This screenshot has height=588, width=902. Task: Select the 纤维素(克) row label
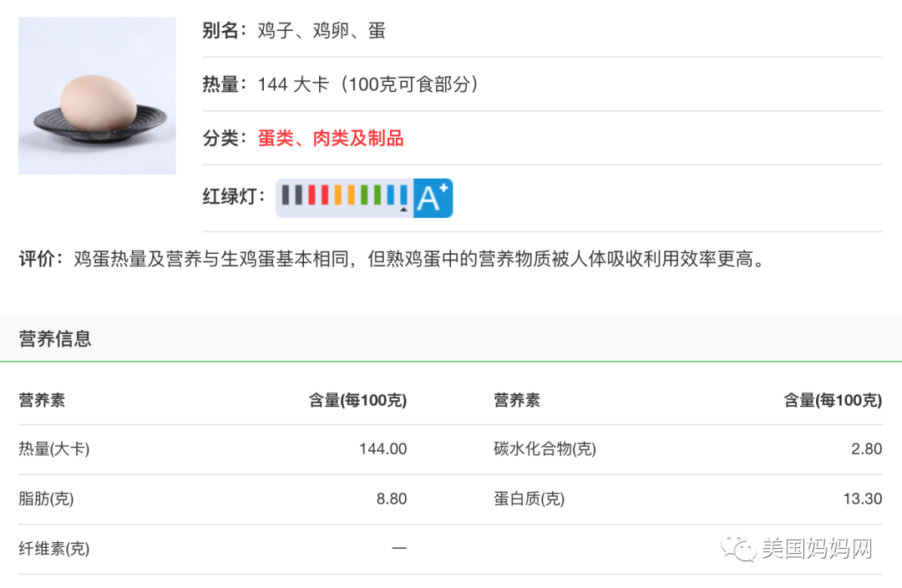pos(54,548)
